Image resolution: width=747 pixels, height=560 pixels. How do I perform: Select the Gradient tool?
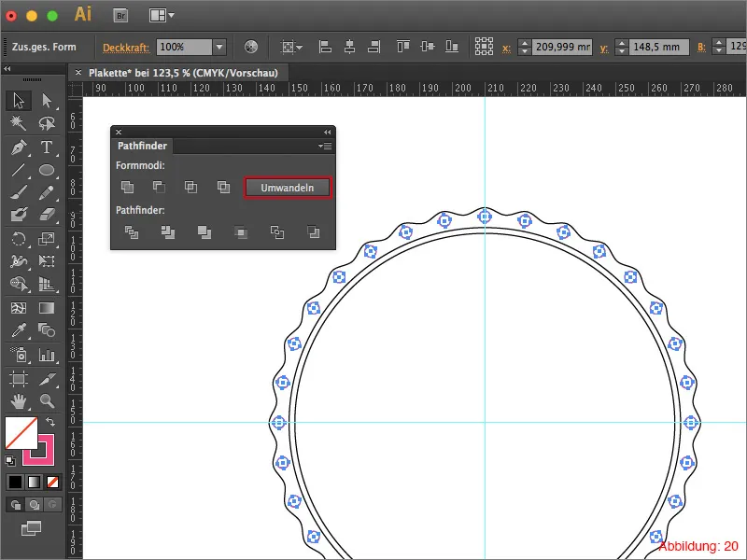47,308
